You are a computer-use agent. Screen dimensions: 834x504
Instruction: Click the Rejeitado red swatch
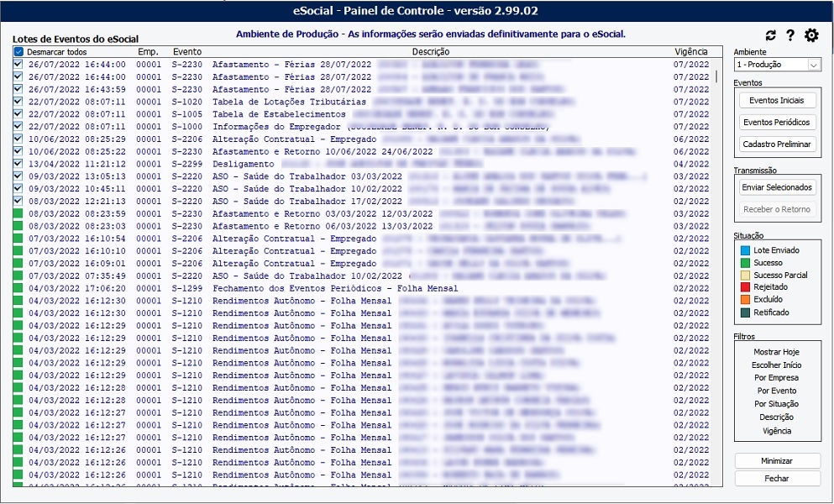[744, 287]
